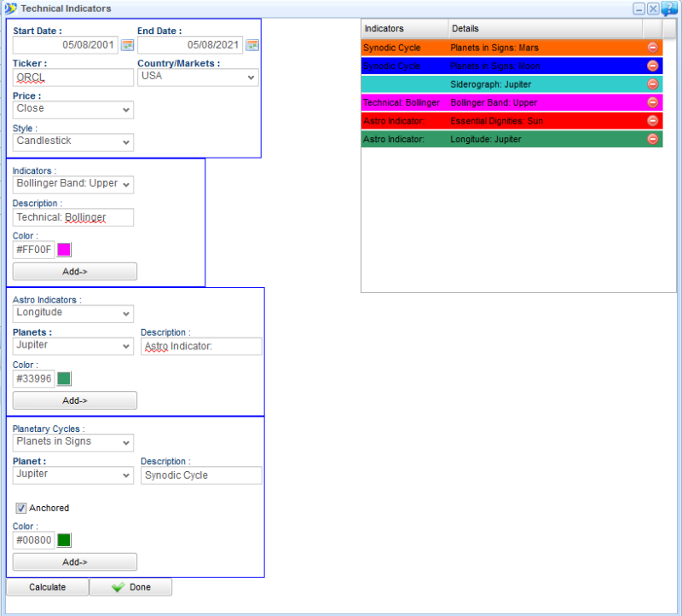Expand the Astro Indicators Longitude dropdown
Screen dimensions: 682x616
tap(73, 314)
